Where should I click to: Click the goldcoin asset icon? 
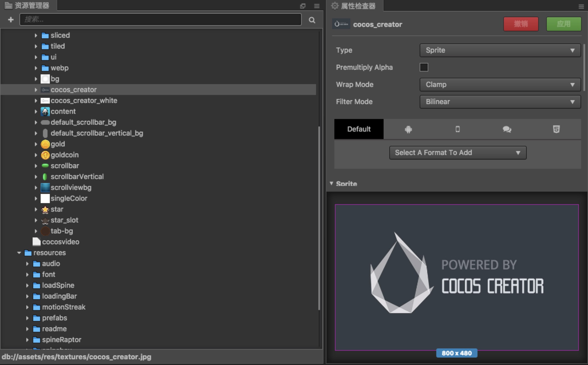45,155
